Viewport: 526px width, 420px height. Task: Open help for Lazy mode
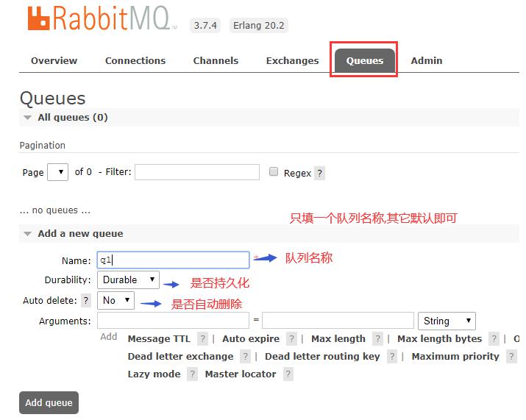(x=192, y=374)
